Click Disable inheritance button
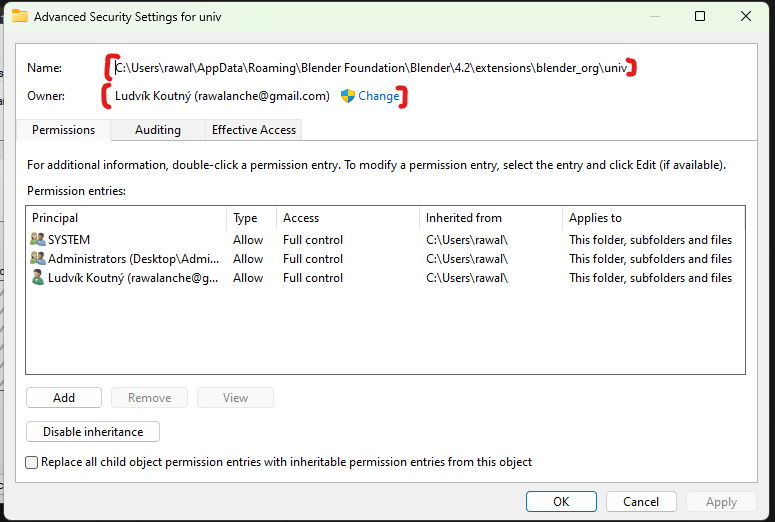Image resolution: width=775 pixels, height=522 pixels. pos(93,432)
